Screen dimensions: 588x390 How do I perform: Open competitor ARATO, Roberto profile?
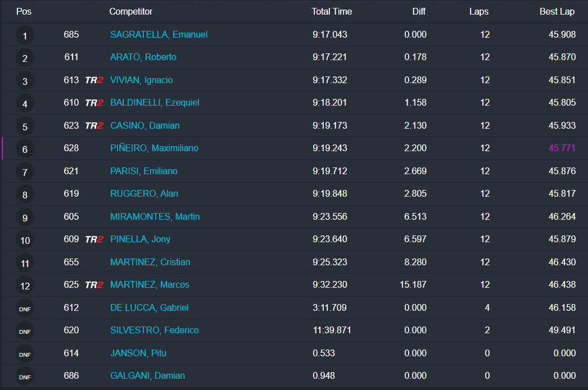[x=143, y=57]
